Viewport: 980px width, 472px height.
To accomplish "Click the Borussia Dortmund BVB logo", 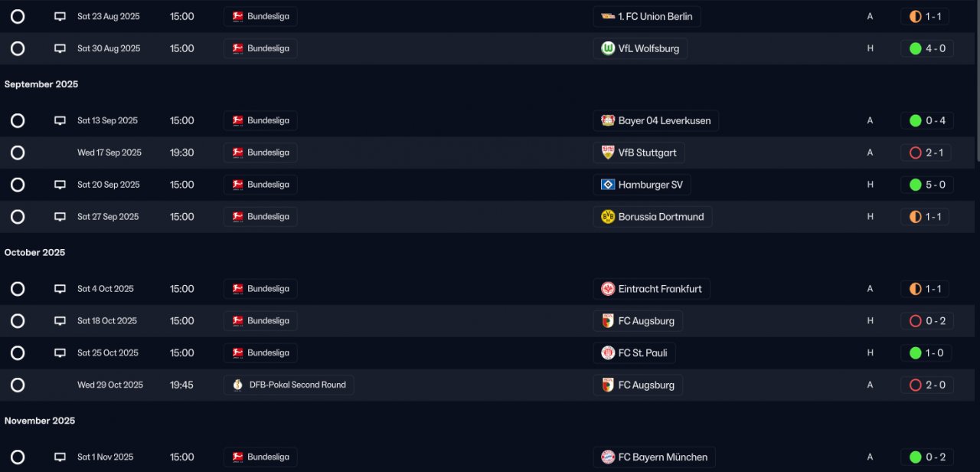I will pos(608,217).
